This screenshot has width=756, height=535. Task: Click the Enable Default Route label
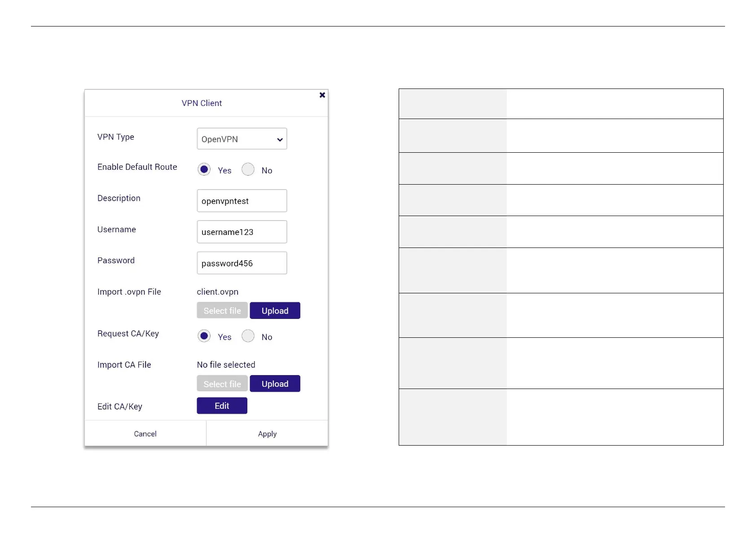point(137,167)
